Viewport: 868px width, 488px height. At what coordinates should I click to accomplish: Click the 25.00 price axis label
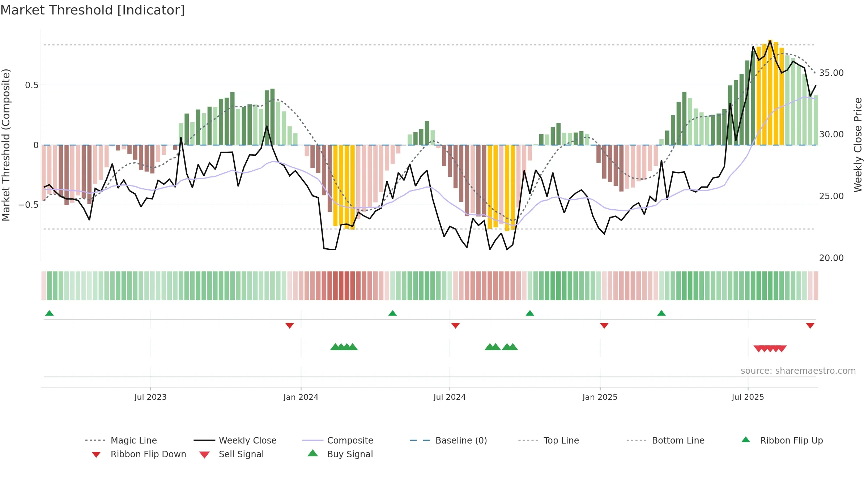pyautogui.click(x=831, y=196)
